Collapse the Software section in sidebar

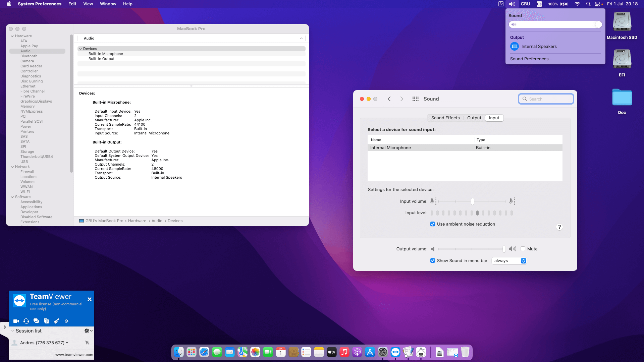(12, 197)
